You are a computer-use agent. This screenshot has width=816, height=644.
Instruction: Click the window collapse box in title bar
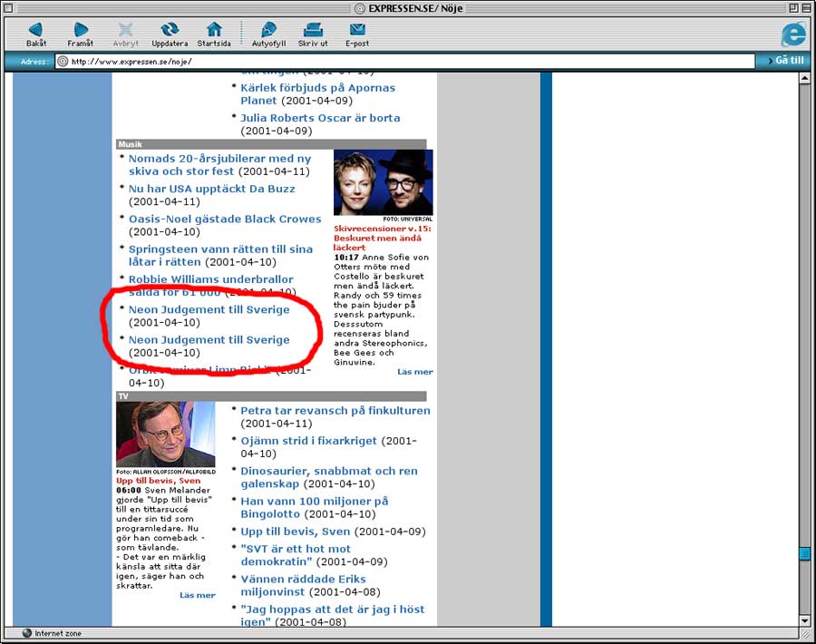tap(807, 8)
